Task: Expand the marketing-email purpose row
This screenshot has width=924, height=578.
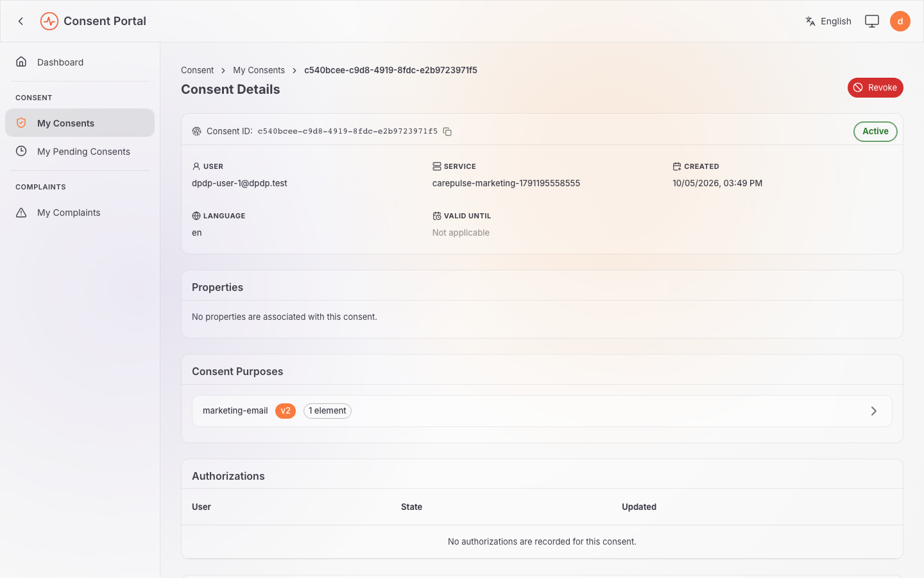Action: point(542,411)
